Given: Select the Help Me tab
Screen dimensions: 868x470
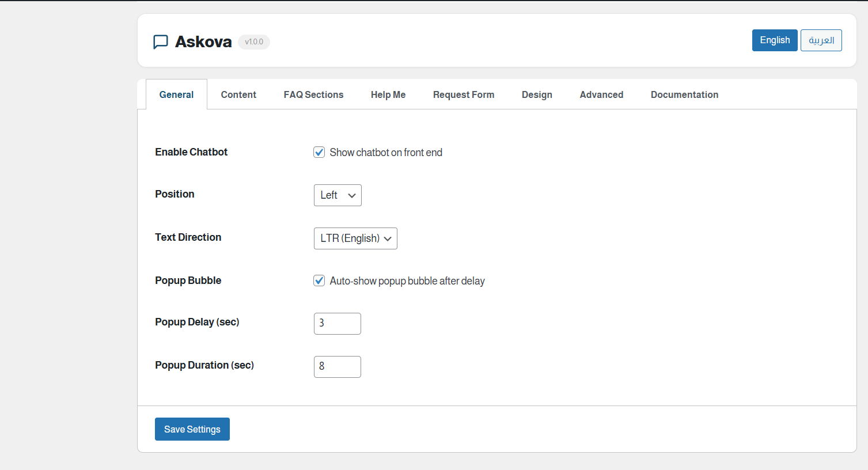Looking at the screenshot, I should point(388,94).
